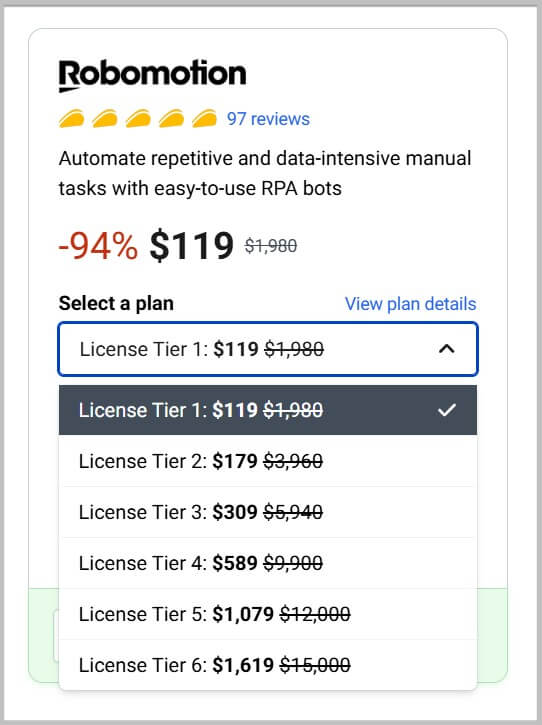Screen dimensions: 542x725
Task: Click the -94% discount label
Action: click(x=98, y=246)
